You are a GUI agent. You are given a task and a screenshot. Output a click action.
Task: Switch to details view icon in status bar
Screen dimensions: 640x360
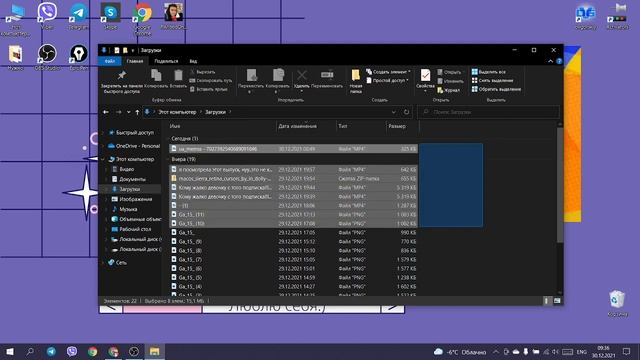pos(546,301)
